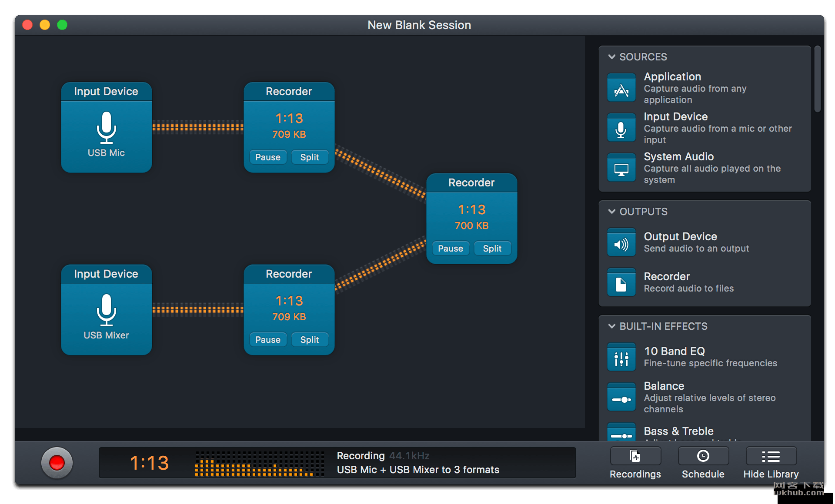Collapse the SOURCES section
Image resolution: width=835 pixels, height=504 pixels.
(611, 57)
